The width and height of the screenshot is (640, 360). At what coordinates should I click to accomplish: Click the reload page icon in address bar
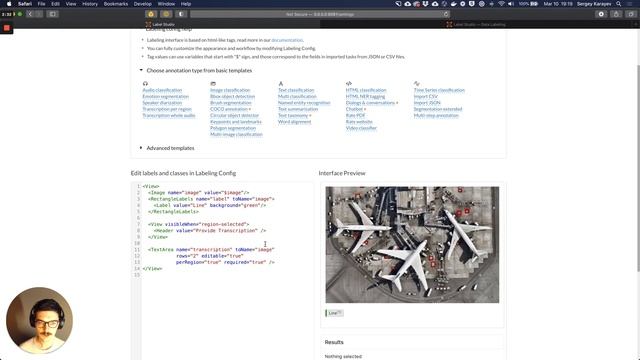coord(446,14)
